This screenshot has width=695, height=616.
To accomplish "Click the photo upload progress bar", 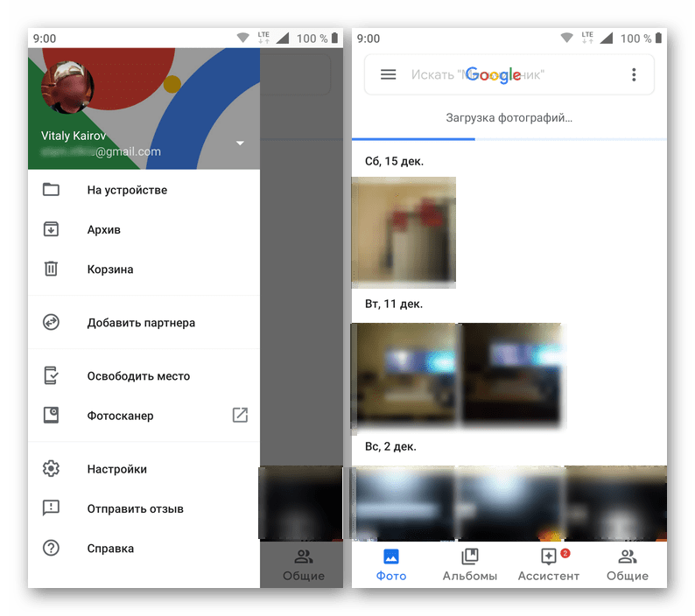I will pyautogui.click(x=509, y=139).
